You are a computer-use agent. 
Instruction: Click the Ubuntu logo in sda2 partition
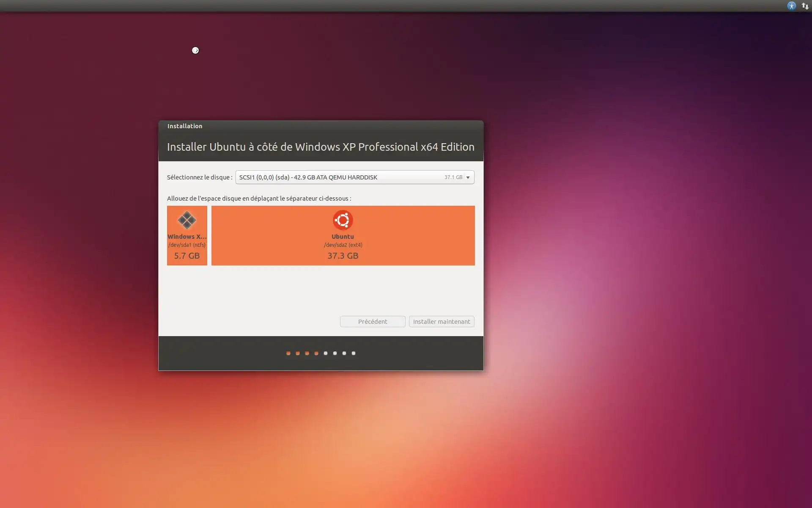343,220
